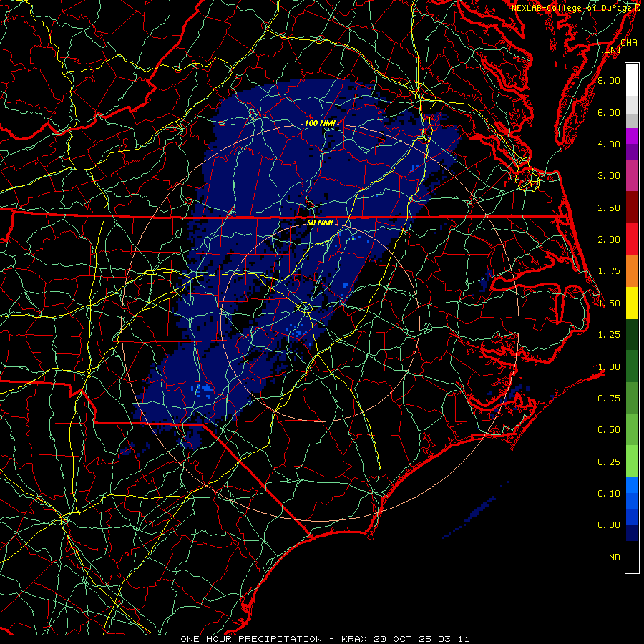Click the ND legend label

point(615,557)
